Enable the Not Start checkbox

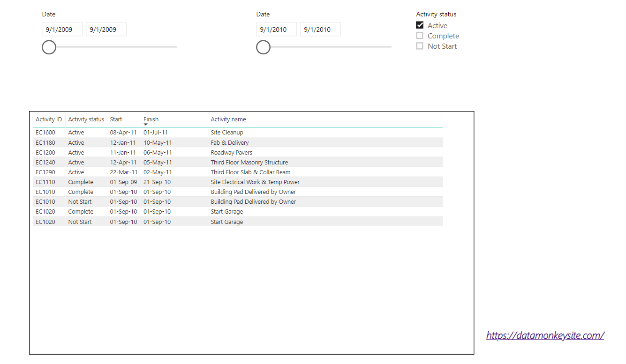point(420,46)
